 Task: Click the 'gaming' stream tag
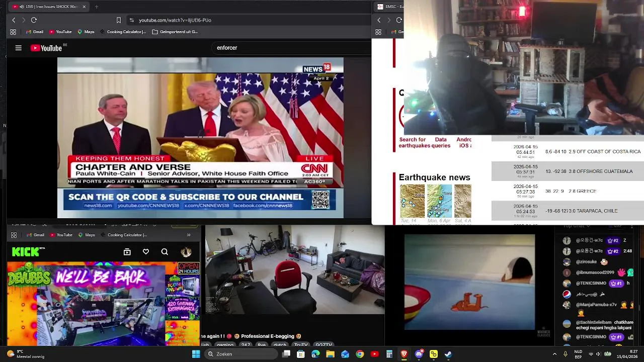point(225,345)
